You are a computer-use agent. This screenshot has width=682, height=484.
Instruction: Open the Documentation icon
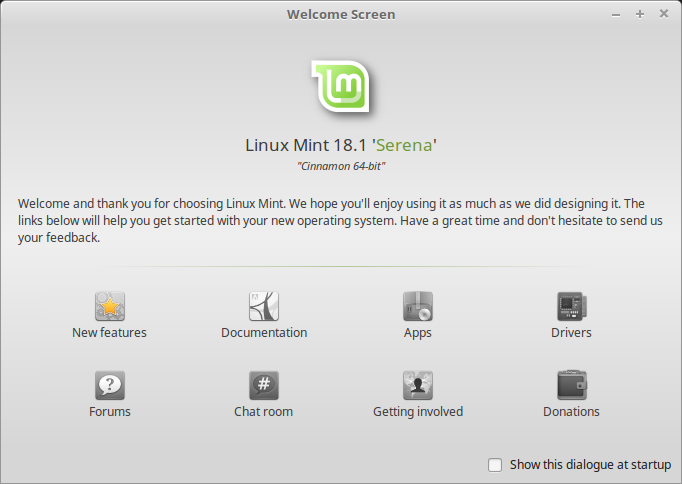pyautogui.click(x=264, y=306)
